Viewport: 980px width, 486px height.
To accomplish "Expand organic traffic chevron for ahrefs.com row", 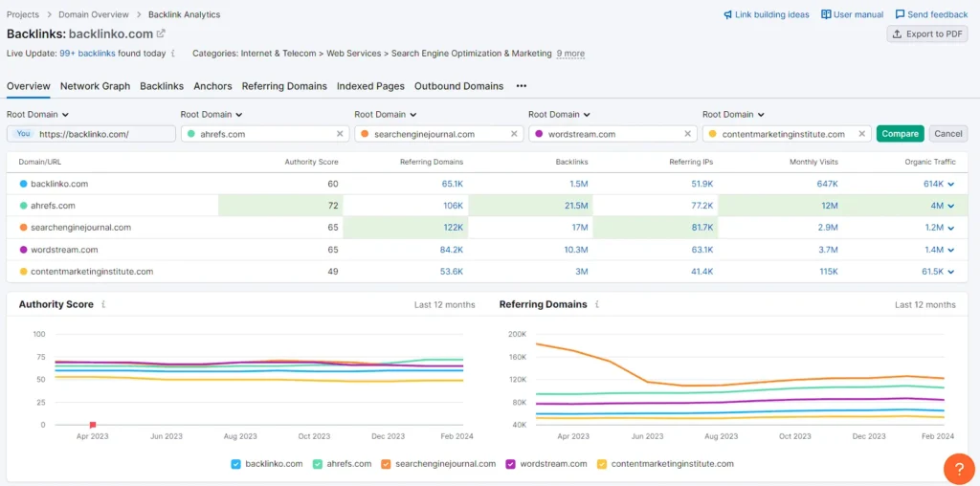I will (x=950, y=206).
